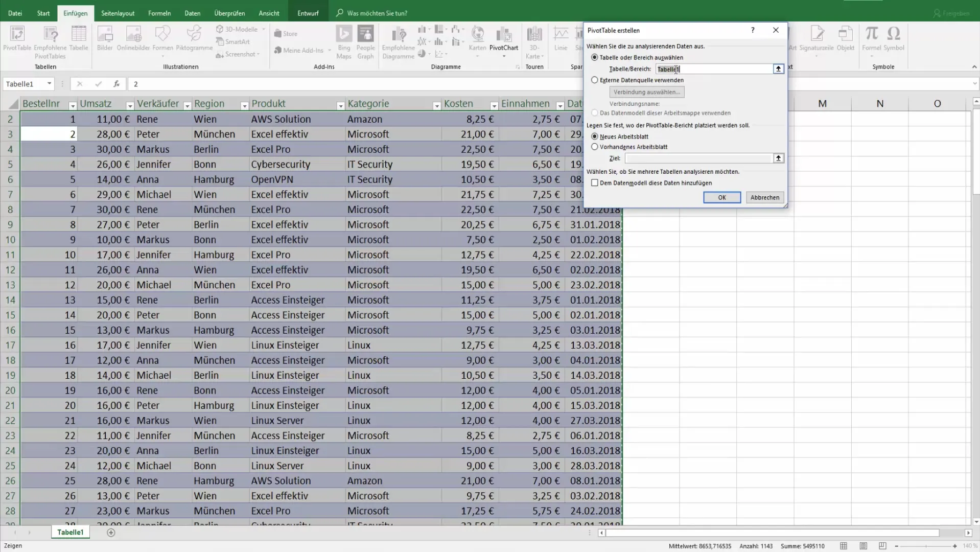The width and height of the screenshot is (980, 552).
Task: Insert Bilder from ribbon
Action: tap(105, 39)
